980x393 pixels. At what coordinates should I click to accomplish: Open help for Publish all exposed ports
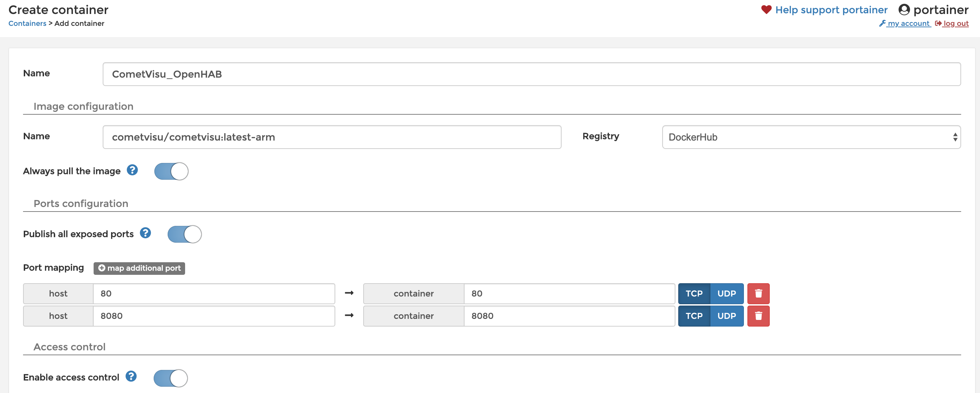click(145, 233)
